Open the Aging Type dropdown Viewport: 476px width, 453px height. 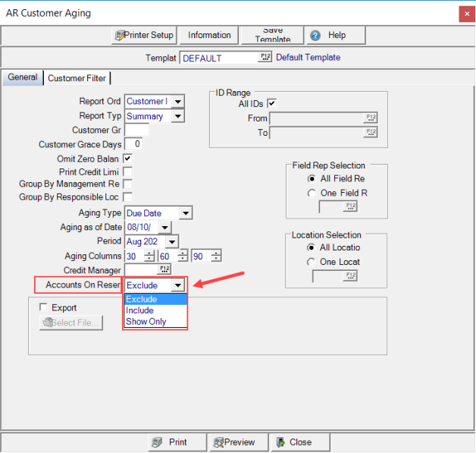point(185,214)
